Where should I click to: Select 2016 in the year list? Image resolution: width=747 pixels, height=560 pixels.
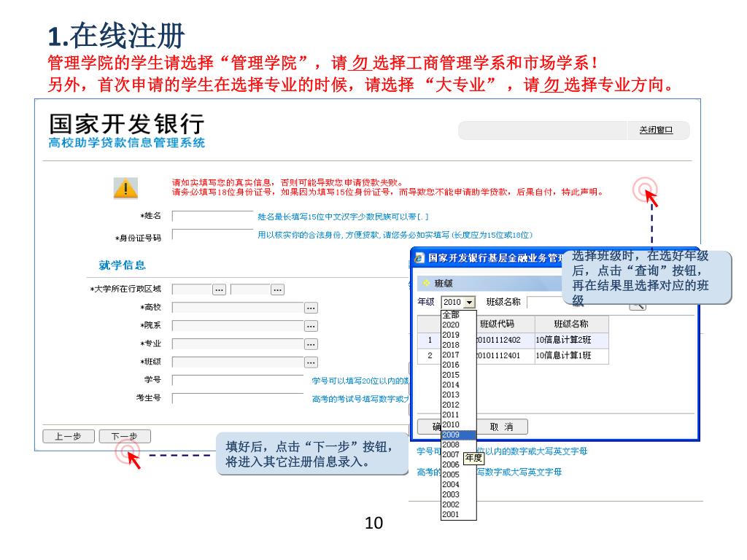click(x=458, y=365)
